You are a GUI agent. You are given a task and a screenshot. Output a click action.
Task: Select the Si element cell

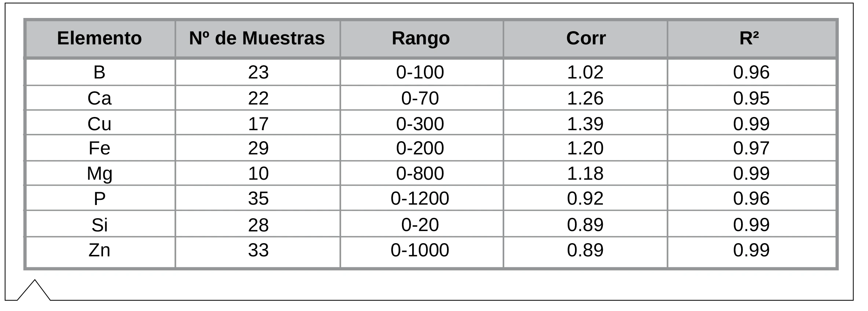point(99,225)
